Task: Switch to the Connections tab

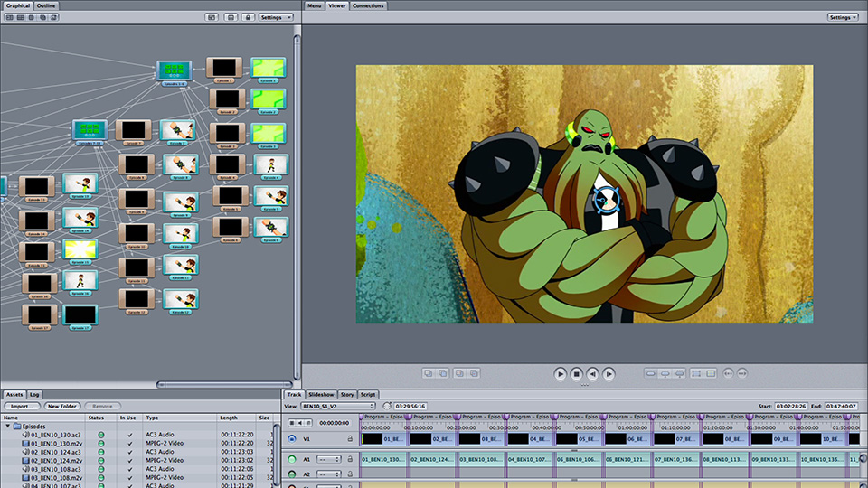Action: (x=368, y=5)
